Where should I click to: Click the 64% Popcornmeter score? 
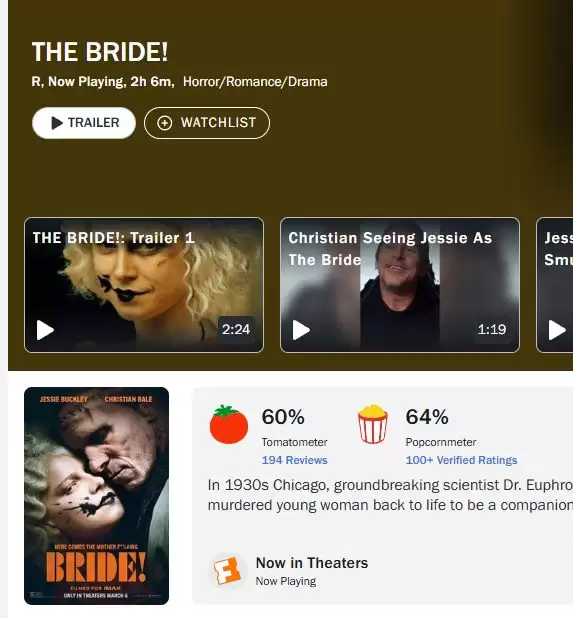427,417
